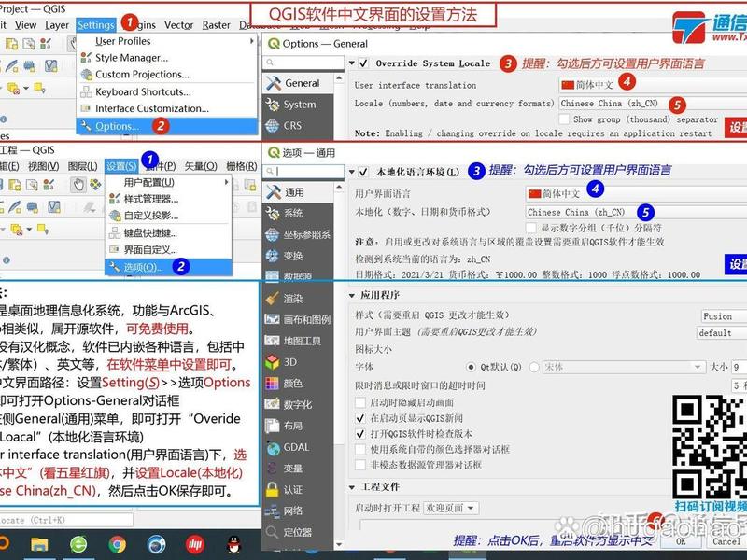The image size is (747, 560).
Task: Select 布局 layouts tab in options sidebar
Action: 298,426
